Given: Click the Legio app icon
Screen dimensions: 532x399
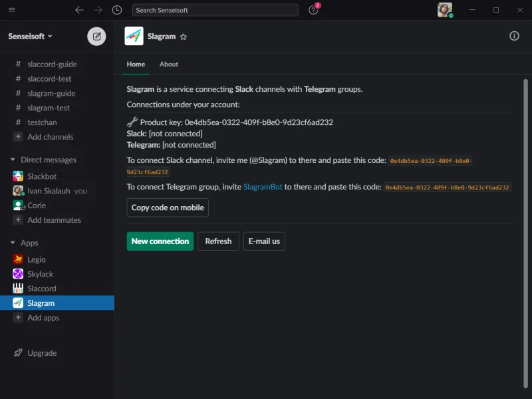Looking at the screenshot, I should point(18,259).
